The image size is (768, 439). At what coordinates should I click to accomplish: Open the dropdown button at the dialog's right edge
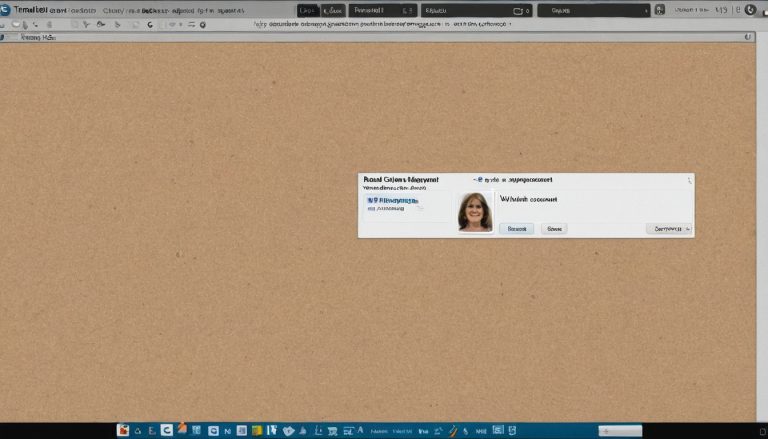pyautogui.click(x=669, y=229)
